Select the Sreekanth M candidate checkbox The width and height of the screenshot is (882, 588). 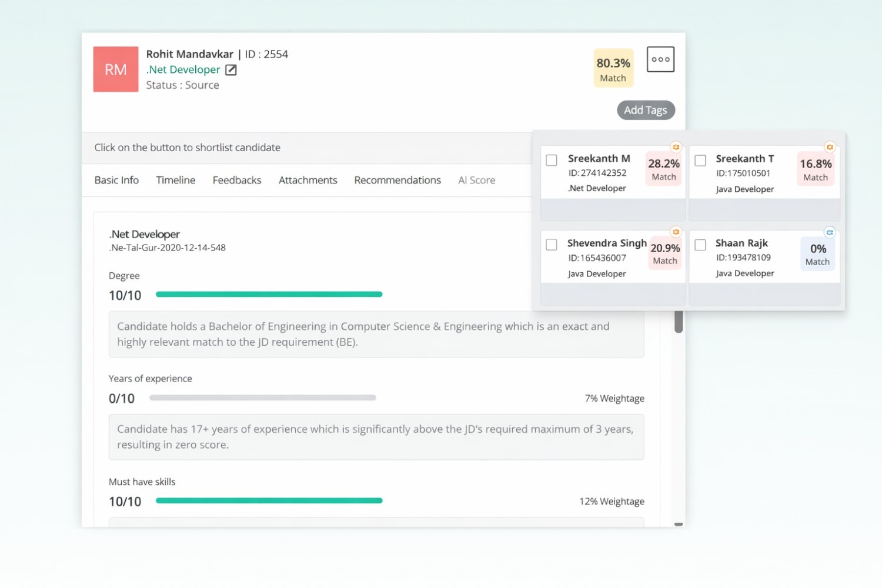552,160
